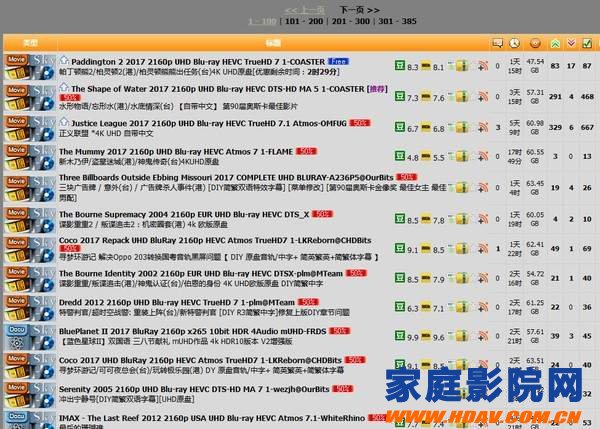This screenshot has width=600, height=429.
Task: Sort by leechers down-arrow icon
Action: [571, 43]
